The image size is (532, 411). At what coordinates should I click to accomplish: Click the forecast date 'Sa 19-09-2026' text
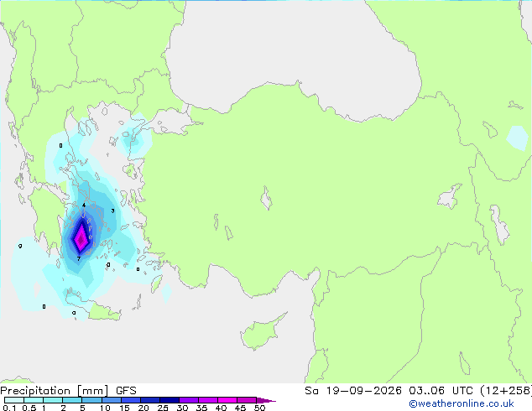coord(353,391)
